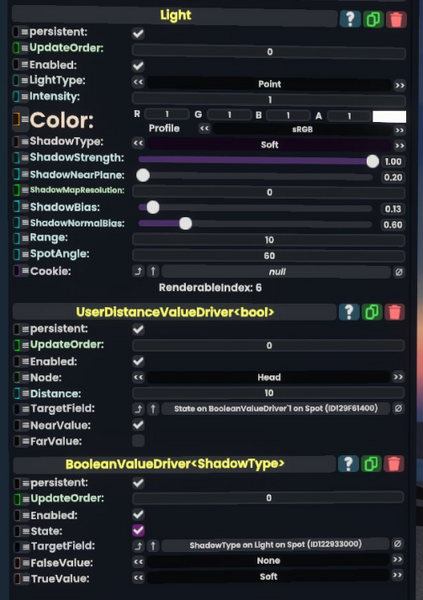This screenshot has width=423, height=600.
Task: Enable the FarValue checkbox
Action: (138, 440)
